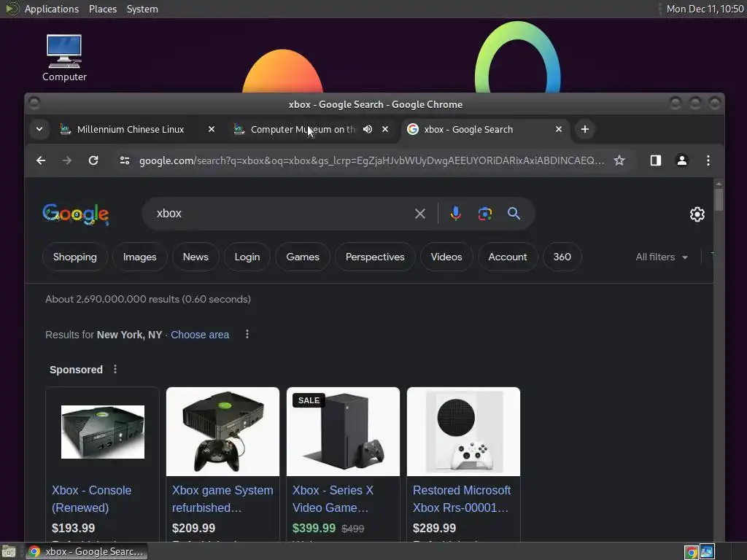The height and width of the screenshot is (560, 747).
Task: Open the Applications menu
Action: (x=52, y=9)
